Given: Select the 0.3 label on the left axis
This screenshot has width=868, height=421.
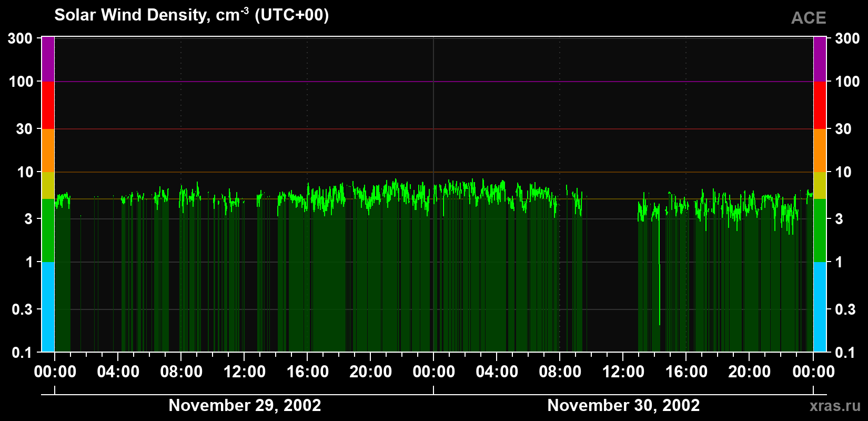Looking at the screenshot, I should click(x=22, y=309).
